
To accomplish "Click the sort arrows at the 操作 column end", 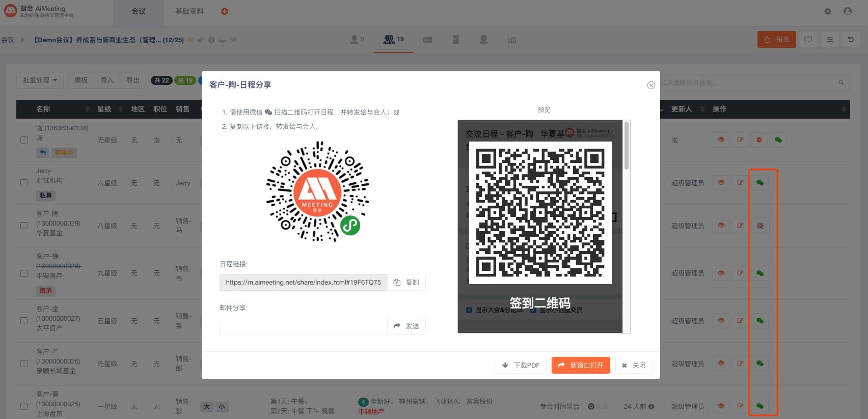I will (x=844, y=109).
